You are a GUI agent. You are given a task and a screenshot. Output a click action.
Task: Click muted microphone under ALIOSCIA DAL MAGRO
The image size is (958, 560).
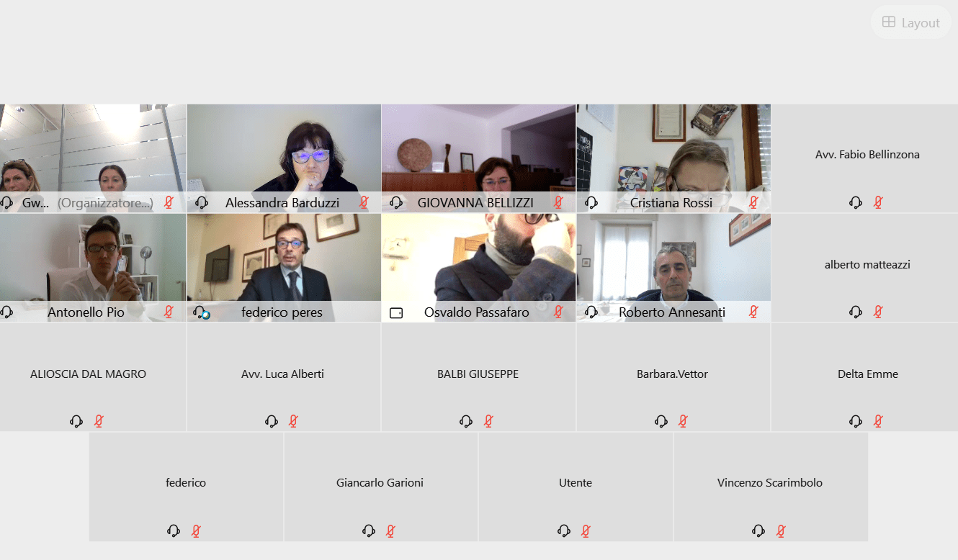99,421
